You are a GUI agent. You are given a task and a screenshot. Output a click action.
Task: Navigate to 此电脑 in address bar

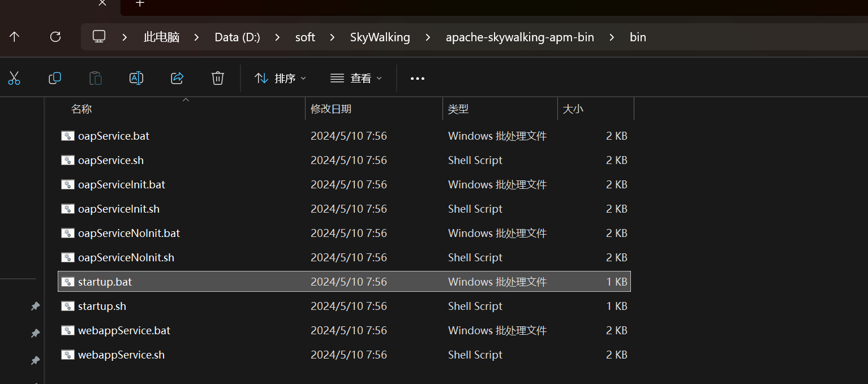(161, 37)
